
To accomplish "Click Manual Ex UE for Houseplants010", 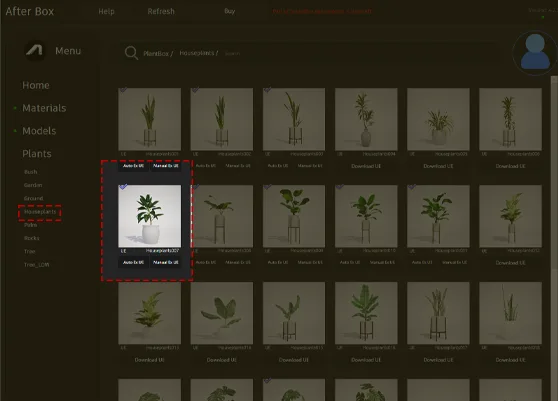I will (x=382, y=263).
